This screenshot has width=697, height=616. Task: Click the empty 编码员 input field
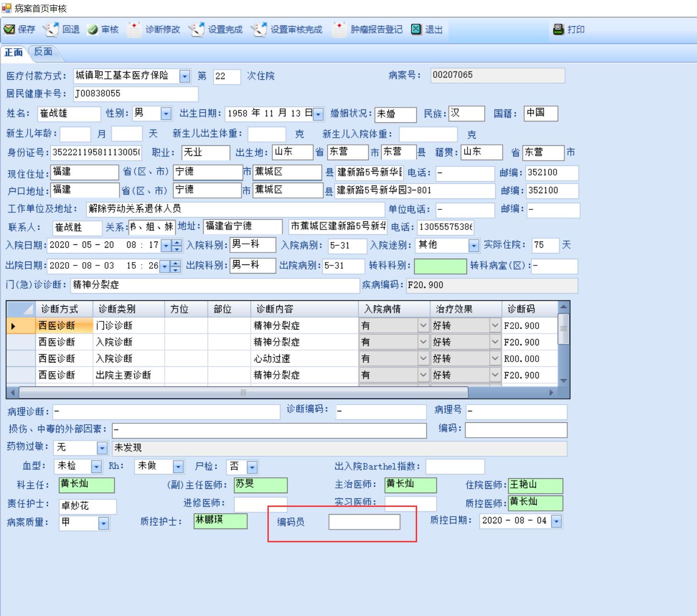[364, 522]
